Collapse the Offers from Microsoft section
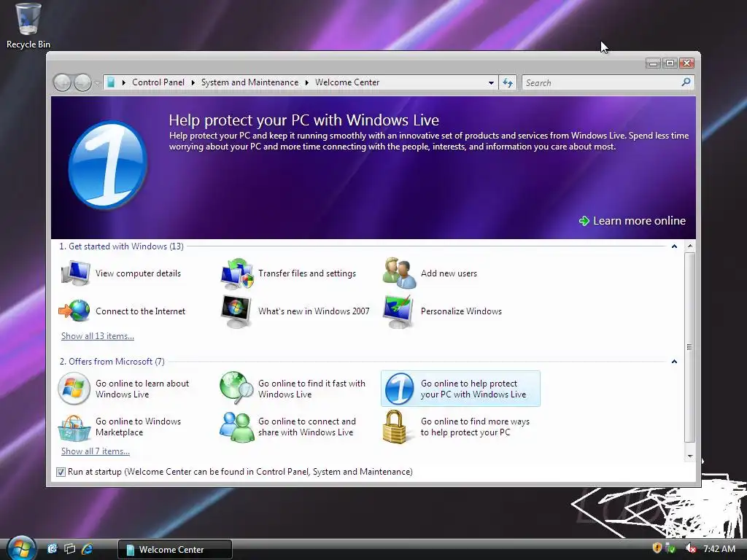Image resolution: width=747 pixels, height=560 pixels. click(x=674, y=362)
